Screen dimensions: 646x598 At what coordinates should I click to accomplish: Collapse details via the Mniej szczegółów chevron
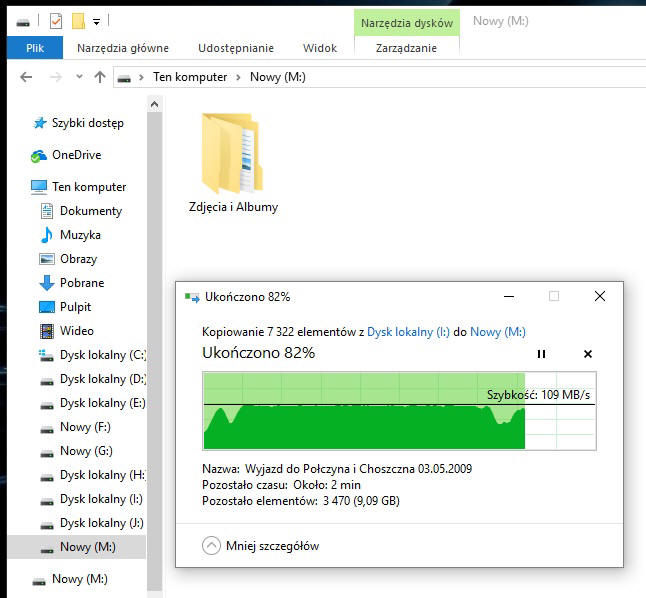click(211, 546)
